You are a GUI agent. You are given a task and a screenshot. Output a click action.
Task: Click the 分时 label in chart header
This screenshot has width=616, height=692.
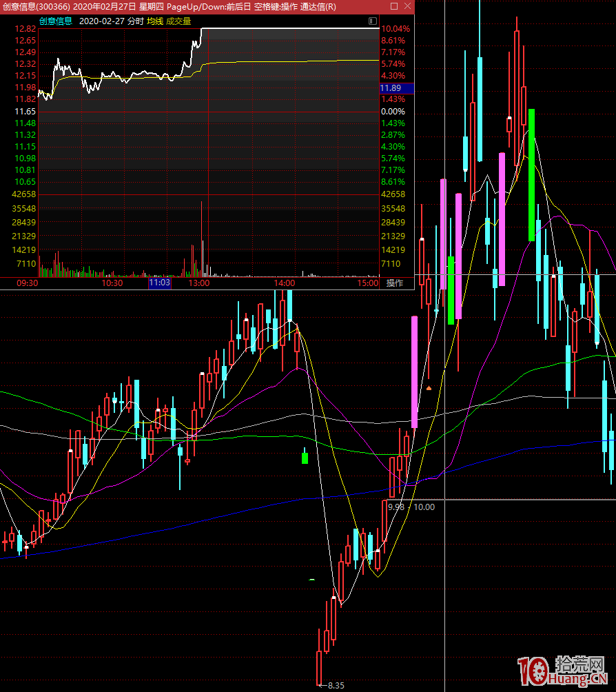(x=136, y=21)
